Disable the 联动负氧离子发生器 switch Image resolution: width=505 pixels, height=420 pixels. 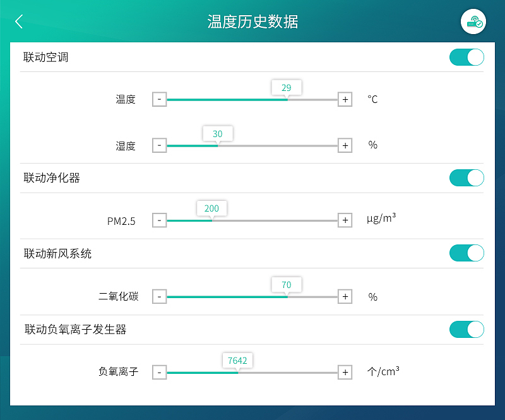(466, 329)
